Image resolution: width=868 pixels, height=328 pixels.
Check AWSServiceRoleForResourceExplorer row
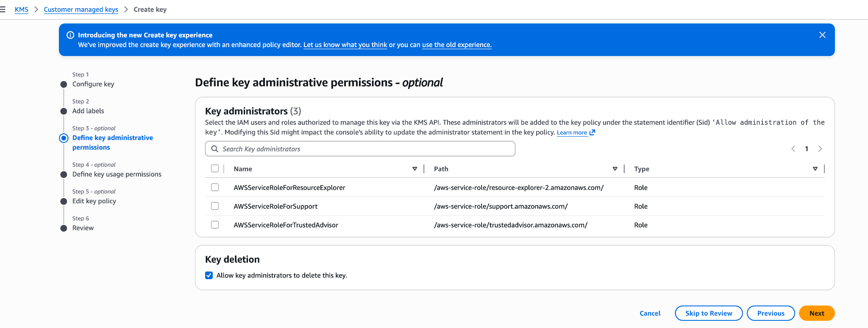(x=215, y=187)
